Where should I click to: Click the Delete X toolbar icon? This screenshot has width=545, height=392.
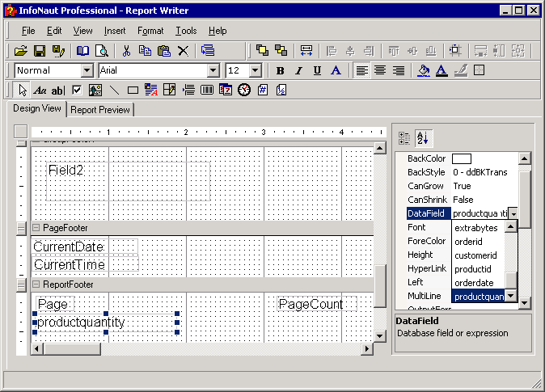[x=183, y=50]
